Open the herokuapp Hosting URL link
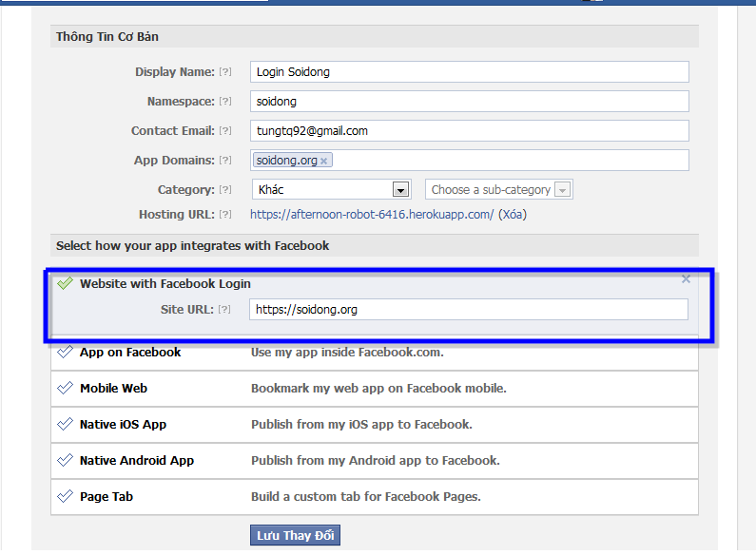 (372, 215)
